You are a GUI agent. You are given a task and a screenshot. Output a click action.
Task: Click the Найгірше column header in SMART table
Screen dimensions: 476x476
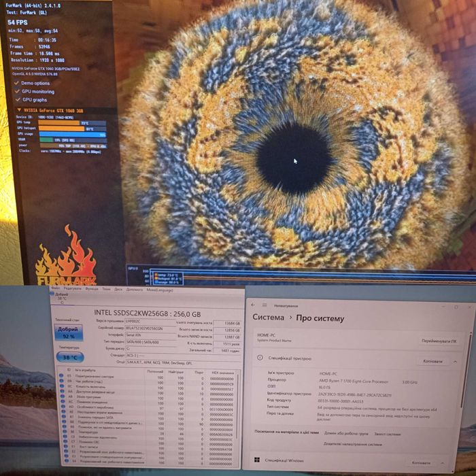click(175, 372)
